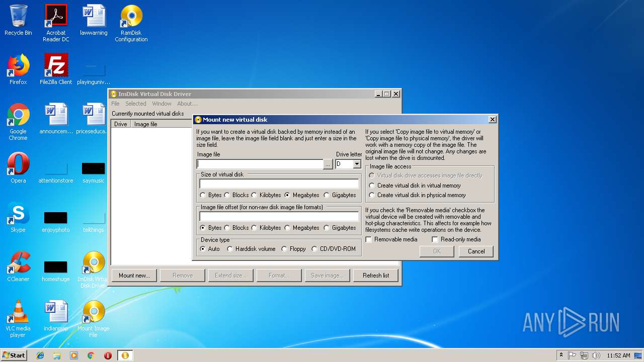
Task: Open the Mount Image File shortcut
Action: [94, 319]
